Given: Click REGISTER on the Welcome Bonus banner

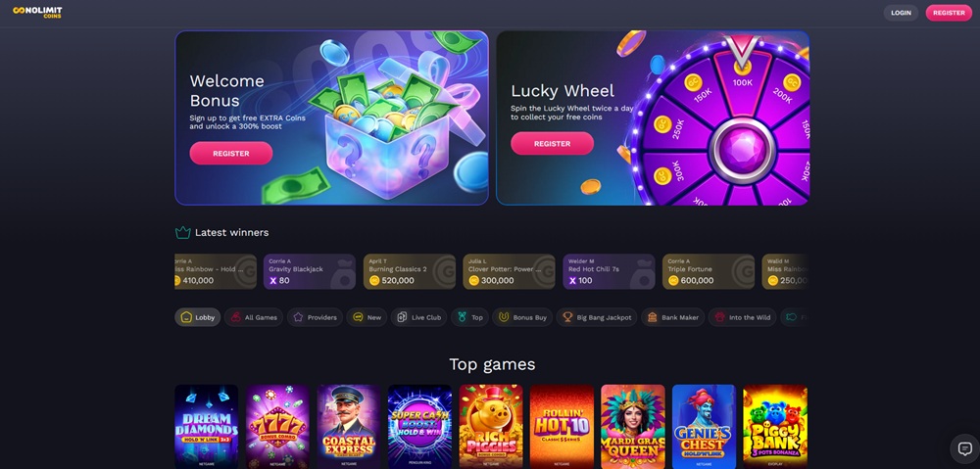Looking at the screenshot, I should pyautogui.click(x=230, y=153).
